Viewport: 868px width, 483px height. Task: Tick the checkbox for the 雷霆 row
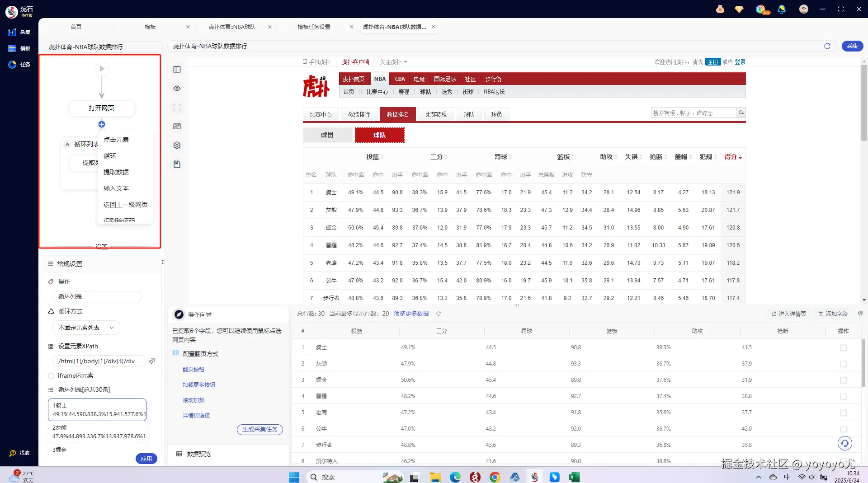[x=843, y=397]
